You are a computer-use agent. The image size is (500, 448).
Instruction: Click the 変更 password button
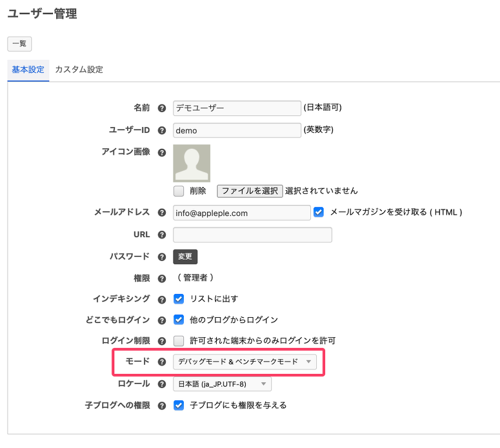tap(185, 257)
